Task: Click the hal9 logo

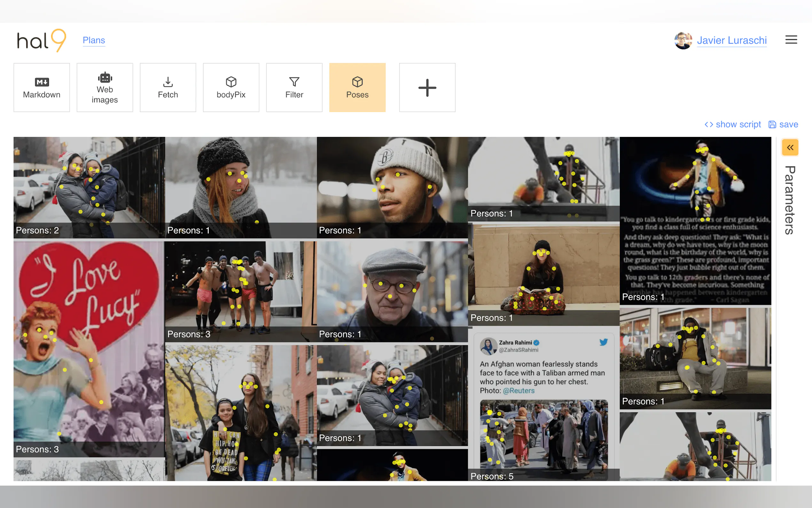Action: (42, 40)
